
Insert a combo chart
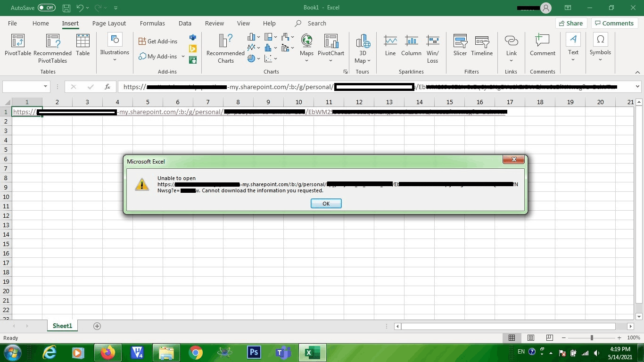click(x=288, y=48)
